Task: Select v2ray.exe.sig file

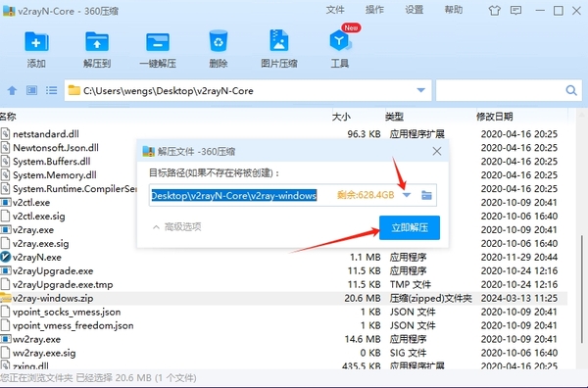Action: [40, 244]
